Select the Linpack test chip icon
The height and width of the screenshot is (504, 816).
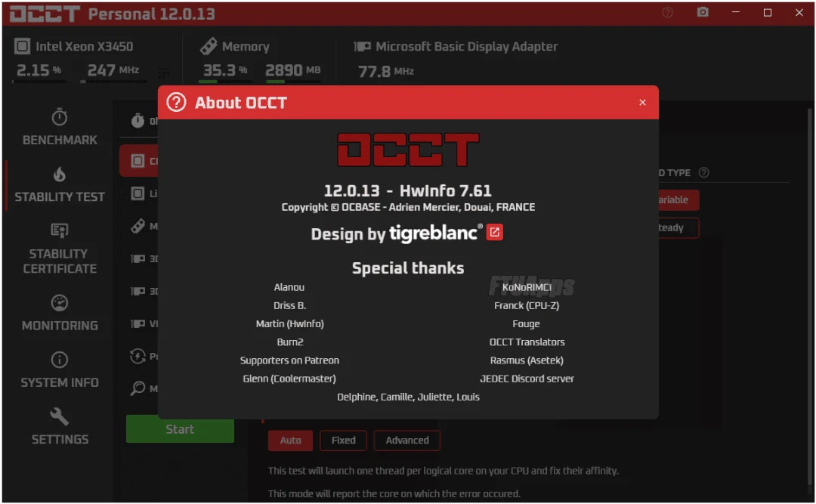[x=138, y=193]
